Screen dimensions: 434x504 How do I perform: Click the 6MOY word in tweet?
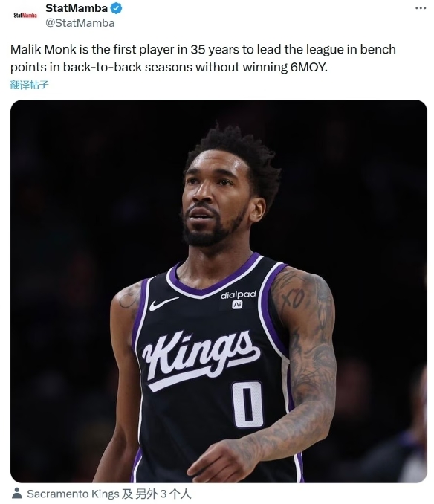pos(308,67)
